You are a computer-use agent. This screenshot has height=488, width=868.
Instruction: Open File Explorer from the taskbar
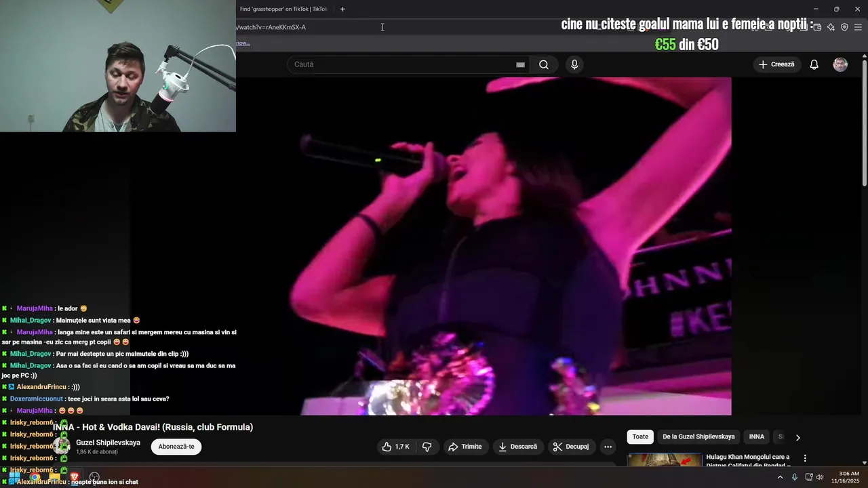point(54,477)
